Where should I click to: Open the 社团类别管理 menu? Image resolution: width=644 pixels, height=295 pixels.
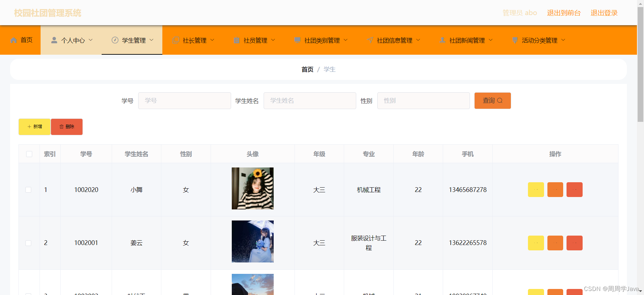click(x=320, y=40)
